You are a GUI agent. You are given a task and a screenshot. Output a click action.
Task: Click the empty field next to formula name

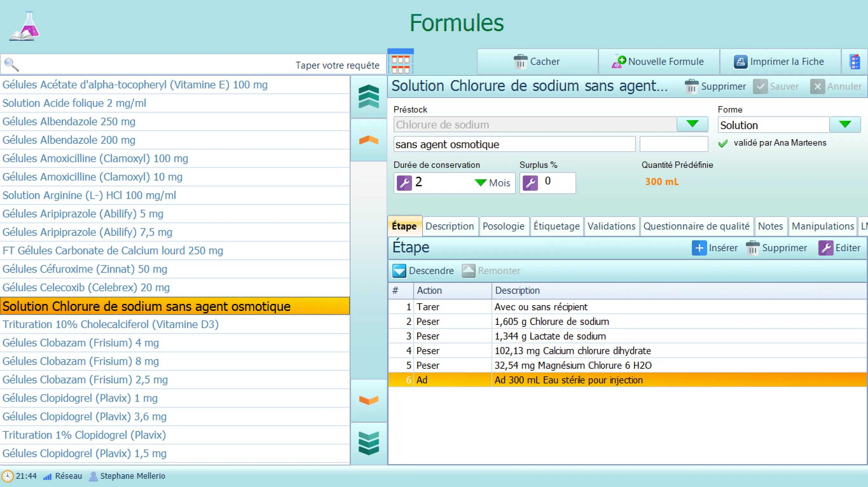[674, 145]
